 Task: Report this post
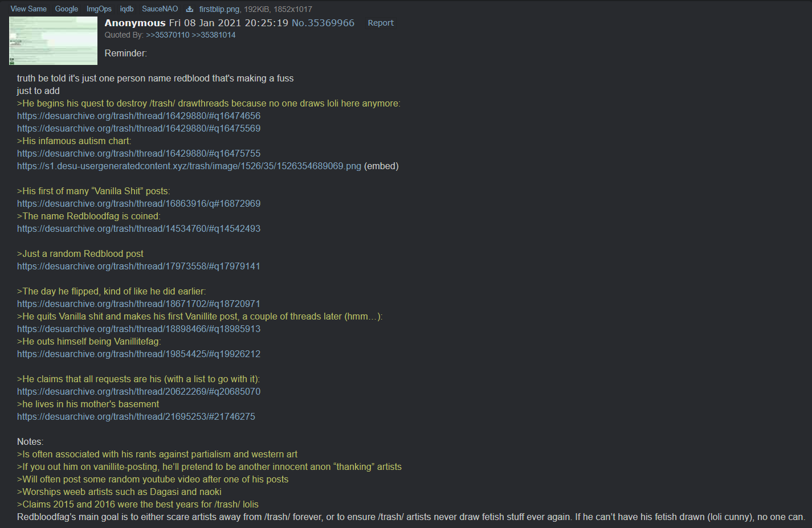click(381, 23)
